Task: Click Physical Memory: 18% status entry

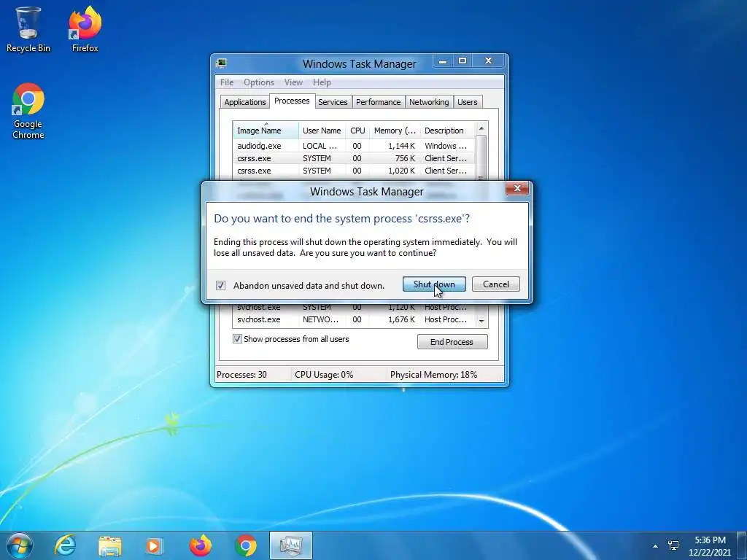Action: 433,374
